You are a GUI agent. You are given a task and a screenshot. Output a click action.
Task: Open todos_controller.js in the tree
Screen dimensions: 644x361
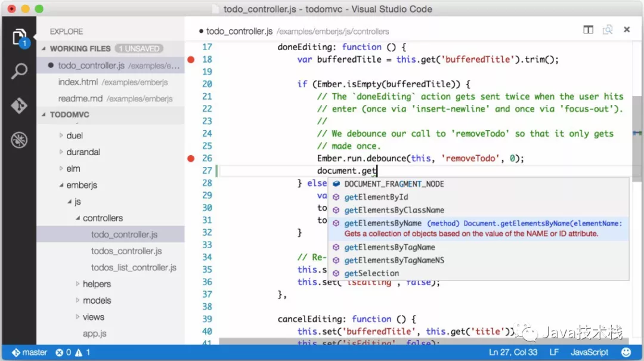click(110, 251)
